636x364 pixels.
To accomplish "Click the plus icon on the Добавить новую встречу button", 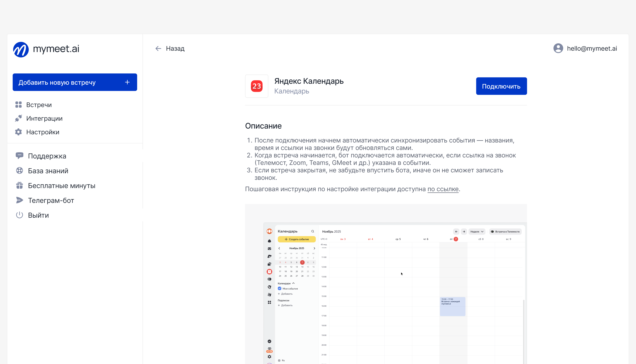I will click(127, 82).
